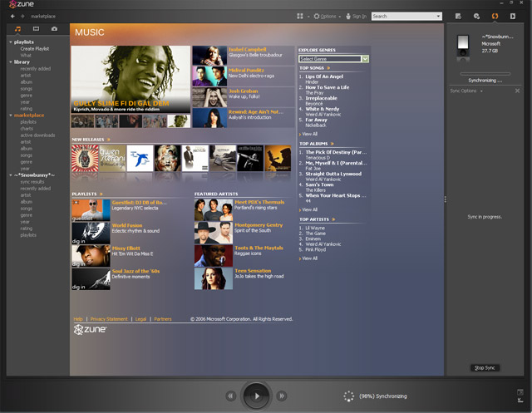532x413 pixels.
Task: Click the Privacy Statement footer link
Action: click(x=109, y=319)
